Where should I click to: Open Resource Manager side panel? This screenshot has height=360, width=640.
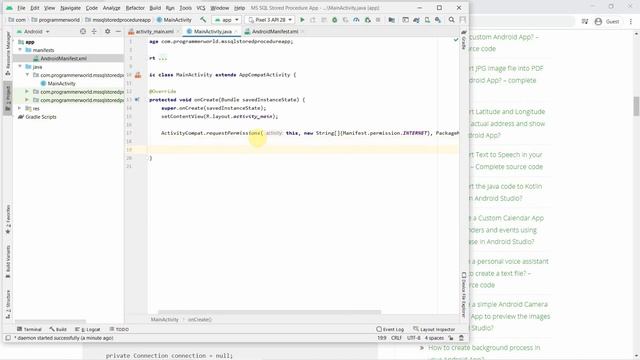point(8,53)
